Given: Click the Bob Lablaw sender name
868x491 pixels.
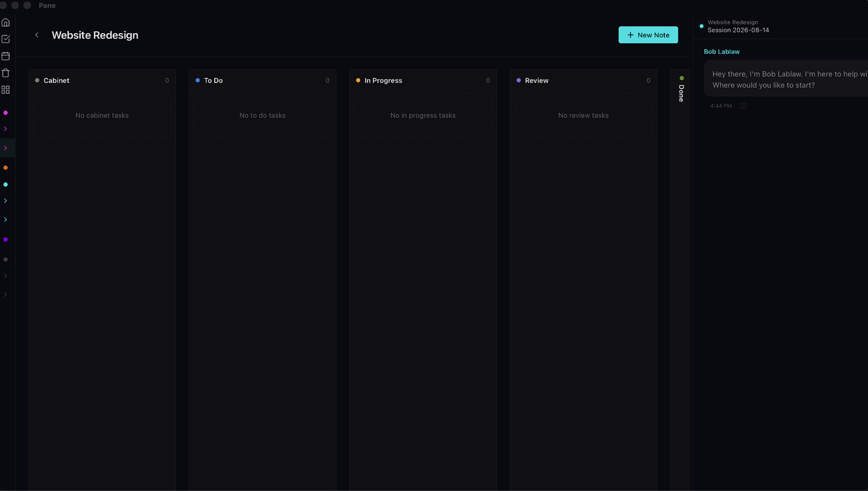Looking at the screenshot, I should click(722, 52).
